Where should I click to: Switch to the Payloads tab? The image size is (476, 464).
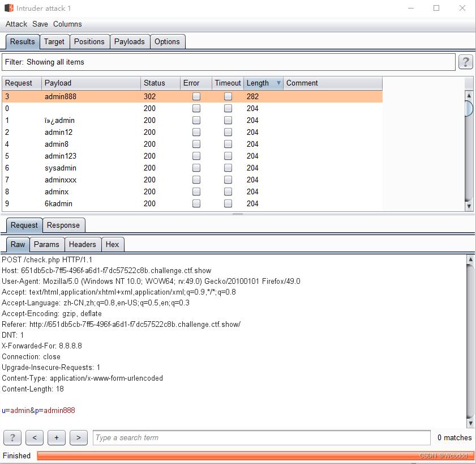130,41
